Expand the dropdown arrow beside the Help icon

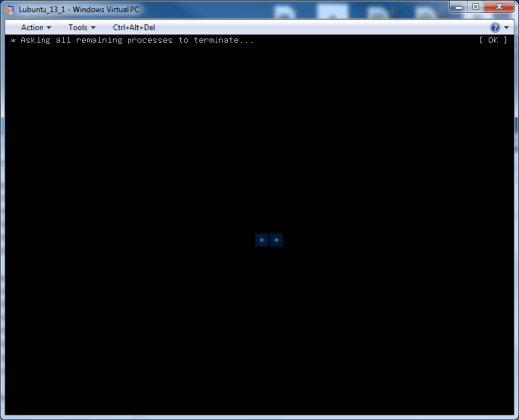point(507,27)
